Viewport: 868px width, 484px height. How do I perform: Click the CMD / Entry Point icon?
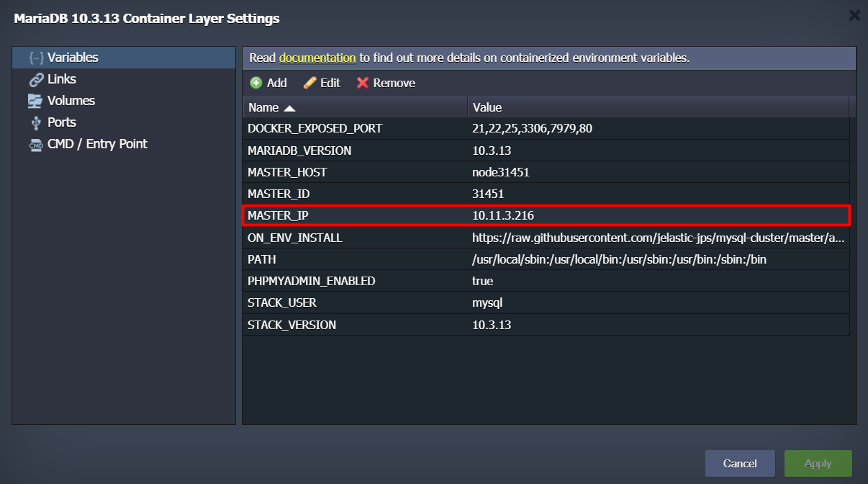point(36,144)
